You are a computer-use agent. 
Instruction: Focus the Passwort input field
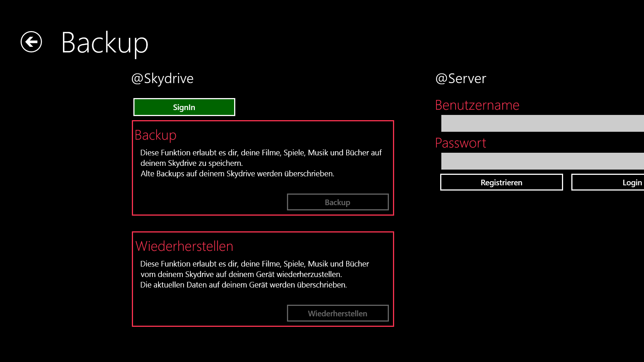click(x=542, y=161)
